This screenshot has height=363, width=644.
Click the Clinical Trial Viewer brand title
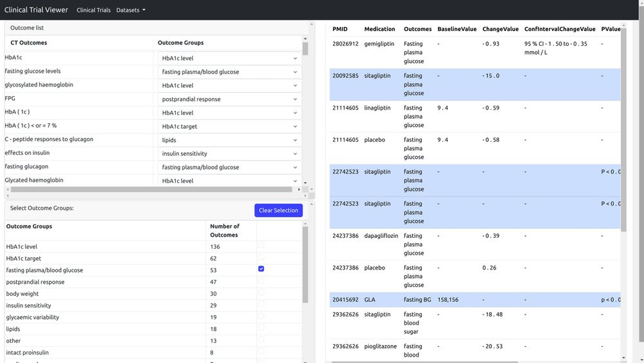point(36,10)
